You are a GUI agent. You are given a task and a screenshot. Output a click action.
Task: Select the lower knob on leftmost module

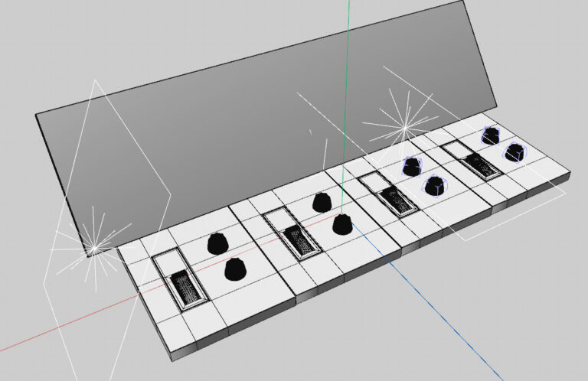(x=236, y=269)
